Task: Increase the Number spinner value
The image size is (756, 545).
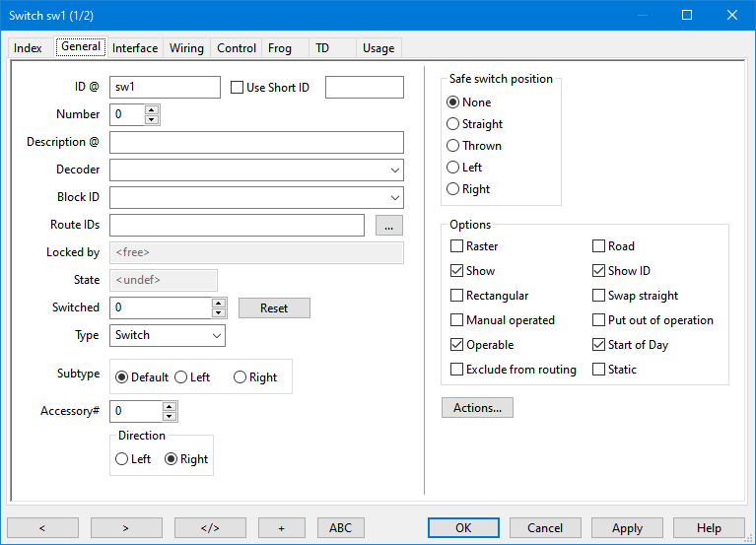Action: [x=151, y=109]
